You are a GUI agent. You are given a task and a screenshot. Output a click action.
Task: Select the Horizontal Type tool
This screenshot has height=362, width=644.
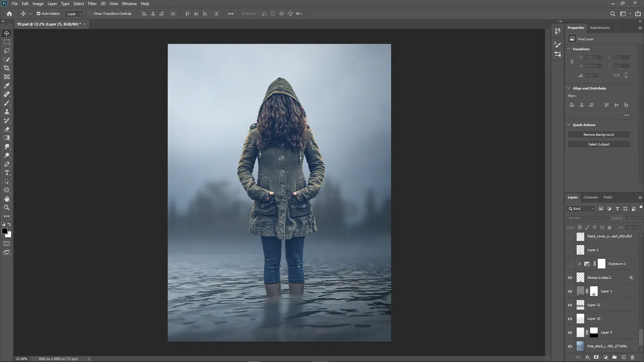tap(7, 172)
